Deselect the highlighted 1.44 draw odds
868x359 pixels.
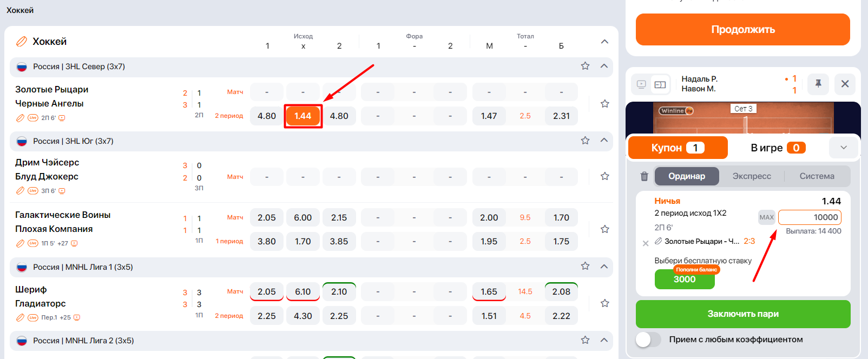[303, 116]
